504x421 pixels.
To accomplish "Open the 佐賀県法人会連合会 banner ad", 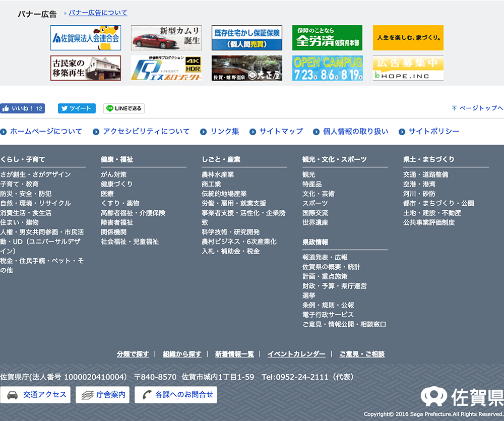I will point(86,38).
